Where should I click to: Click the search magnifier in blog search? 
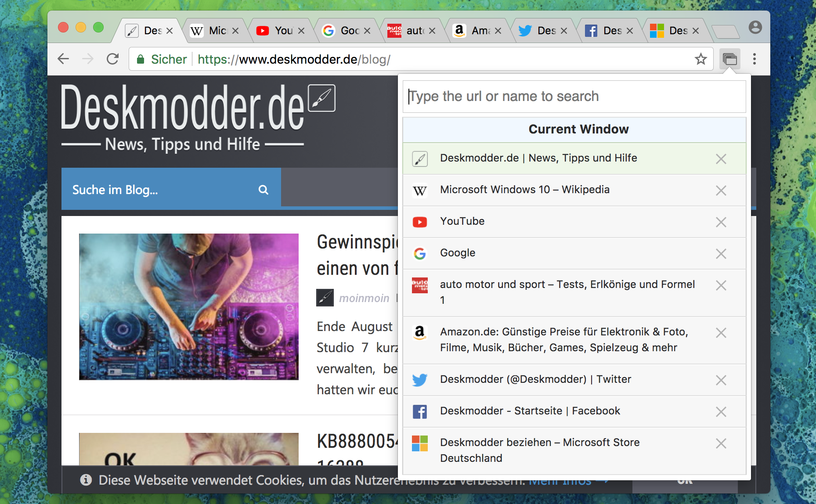[263, 190]
